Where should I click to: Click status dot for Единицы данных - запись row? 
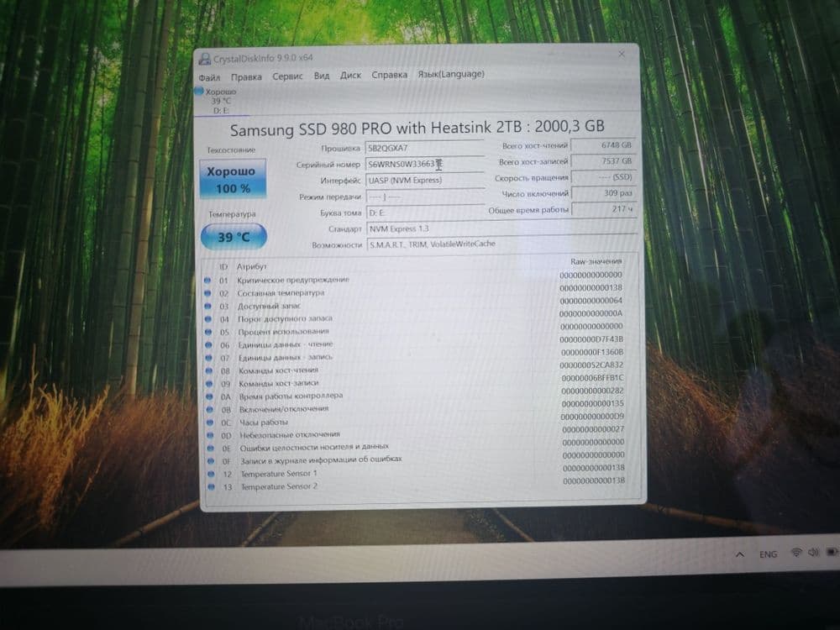209,358
